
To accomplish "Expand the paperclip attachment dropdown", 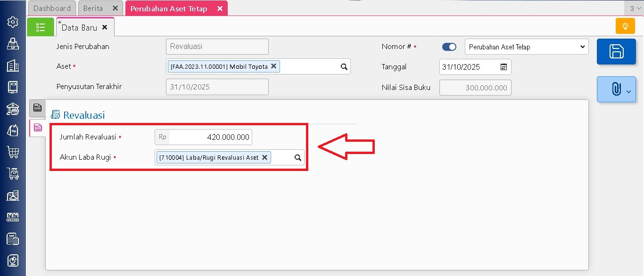I will (616, 89).
